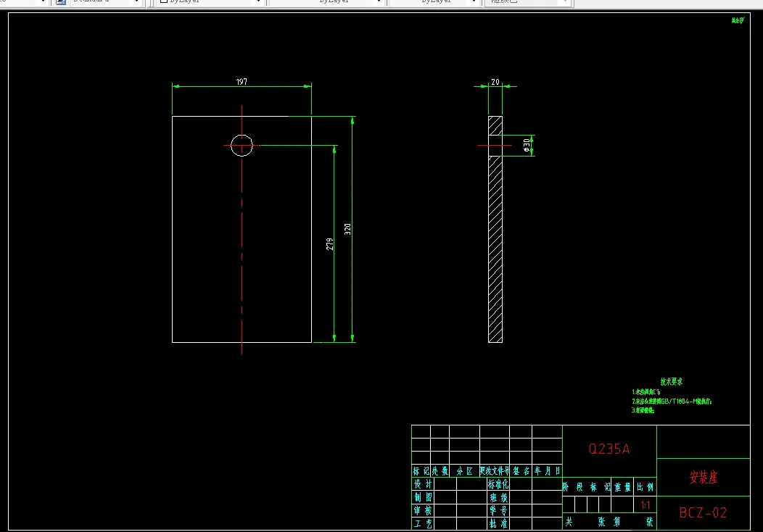Click the 批准 cell in title block
This screenshot has height=532, width=763.
coord(498,523)
